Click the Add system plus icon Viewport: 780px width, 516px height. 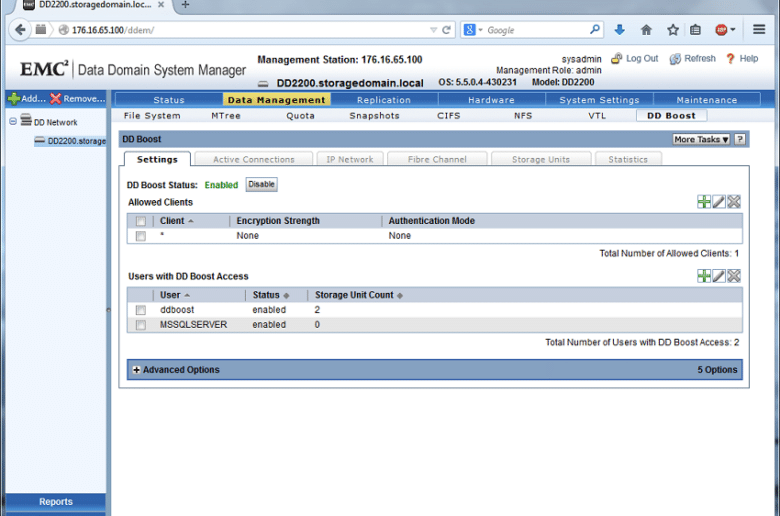point(14,99)
